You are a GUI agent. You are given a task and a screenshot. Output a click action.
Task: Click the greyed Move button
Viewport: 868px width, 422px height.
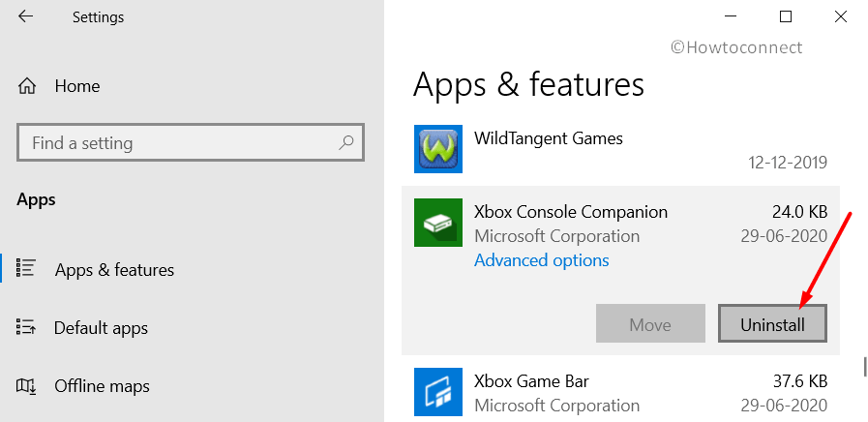point(650,323)
